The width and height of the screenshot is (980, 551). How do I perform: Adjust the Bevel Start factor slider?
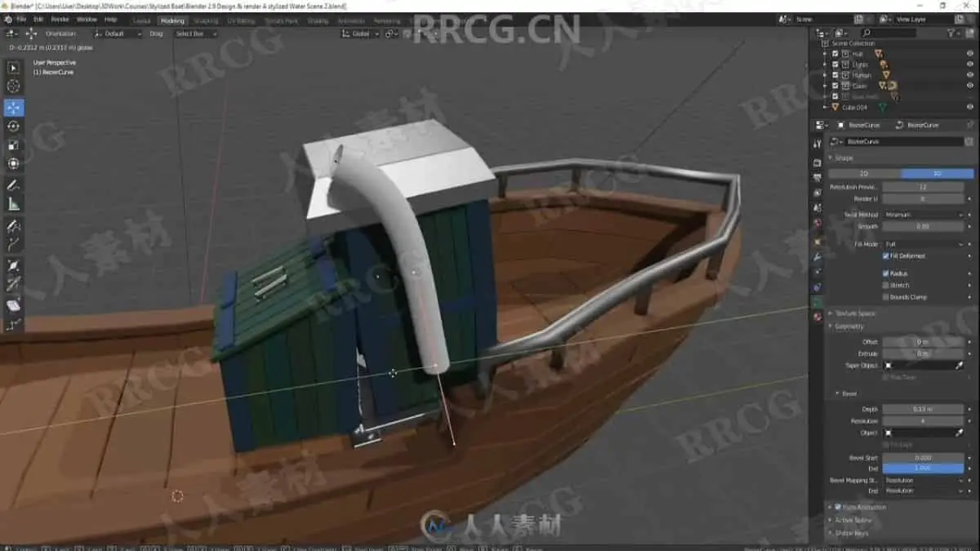coord(923,458)
